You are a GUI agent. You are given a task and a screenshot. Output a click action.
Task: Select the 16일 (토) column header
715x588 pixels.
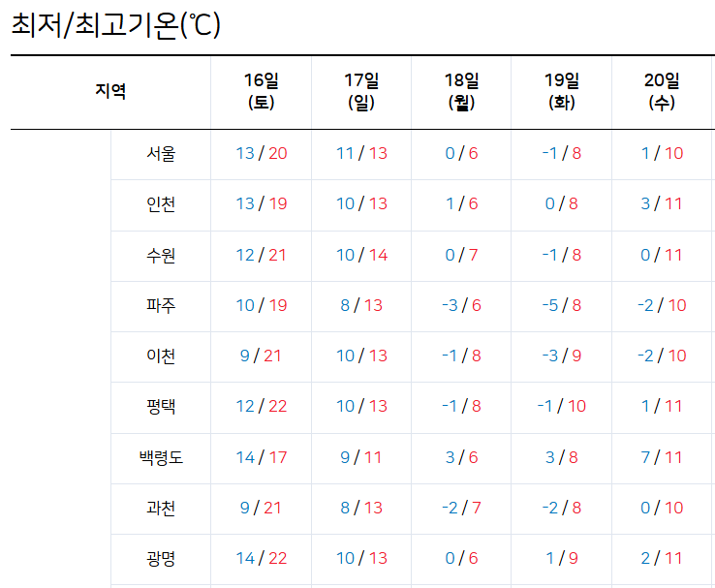point(262,91)
